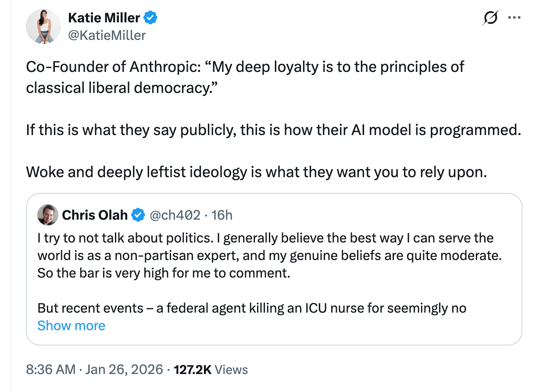The width and height of the screenshot is (536, 392).
Task: View the 127.2K Views analytics
Action: tap(211, 370)
